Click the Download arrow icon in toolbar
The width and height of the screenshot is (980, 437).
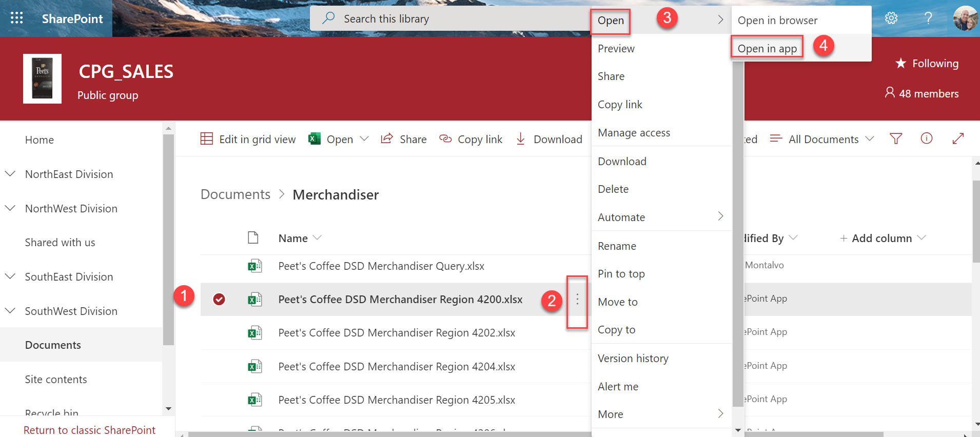521,138
